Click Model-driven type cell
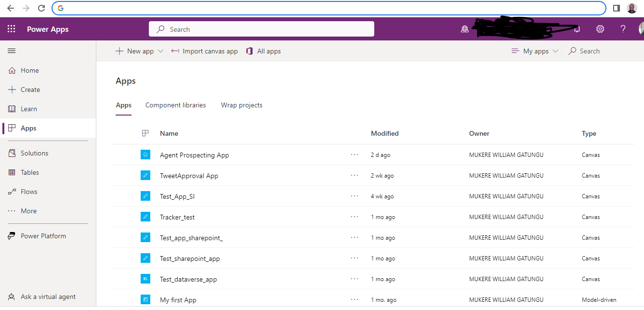Viewport: 644px width, 310px height. 599,300
